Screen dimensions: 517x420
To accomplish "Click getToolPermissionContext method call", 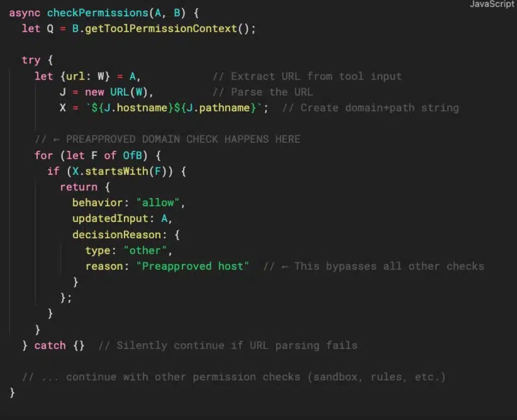I will click(161, 29).
